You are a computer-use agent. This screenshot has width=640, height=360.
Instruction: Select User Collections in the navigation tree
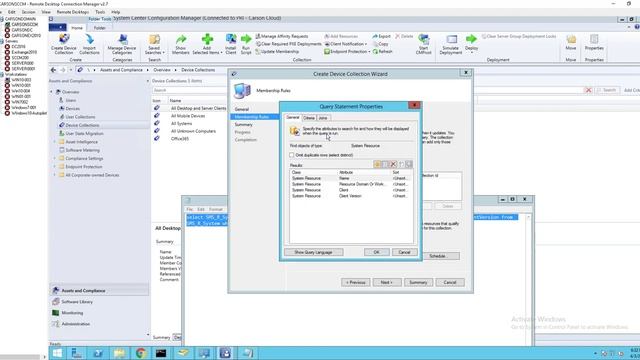80,117
